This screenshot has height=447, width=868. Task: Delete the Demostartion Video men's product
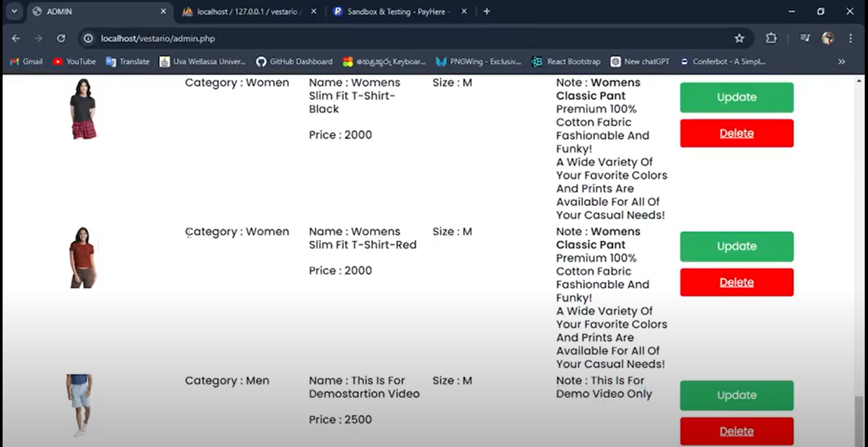(x=737, y=431)
